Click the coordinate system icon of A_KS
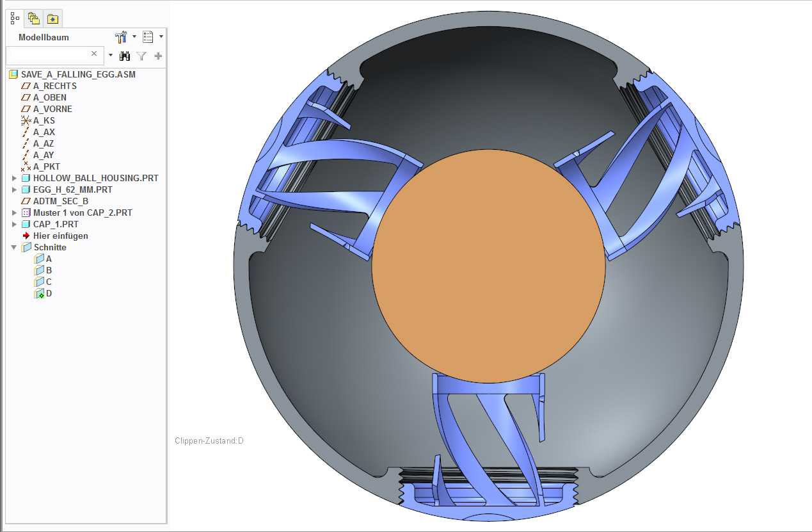 coord(26,120)
